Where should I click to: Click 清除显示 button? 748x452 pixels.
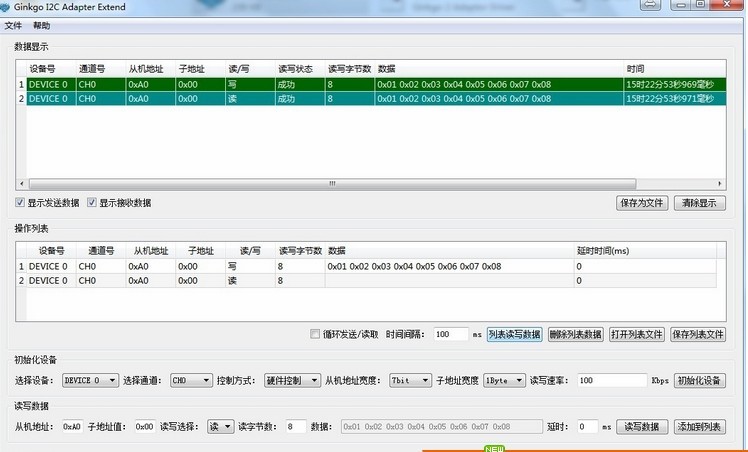coord(700,203)
